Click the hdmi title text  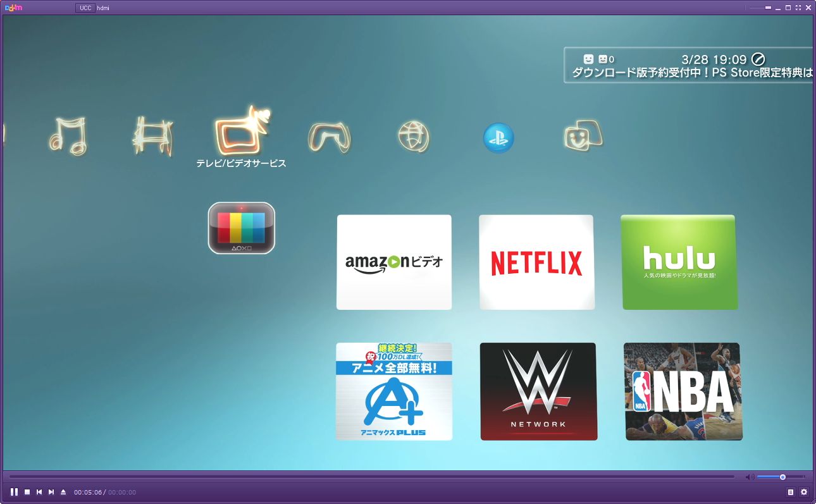click(104, 8)
